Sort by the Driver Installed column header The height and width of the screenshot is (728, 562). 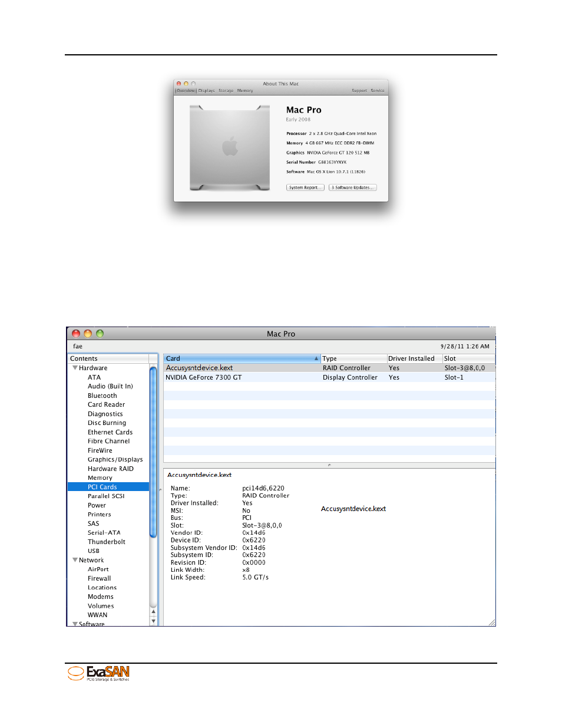(415, 358)
